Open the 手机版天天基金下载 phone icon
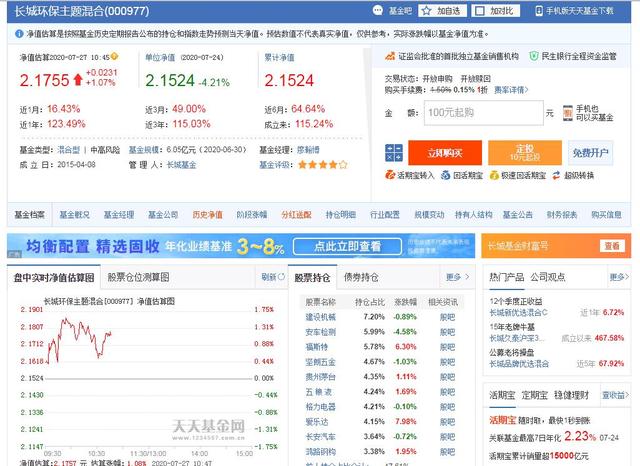Screen dimensions: 640x466 click(x=539, y=11)
